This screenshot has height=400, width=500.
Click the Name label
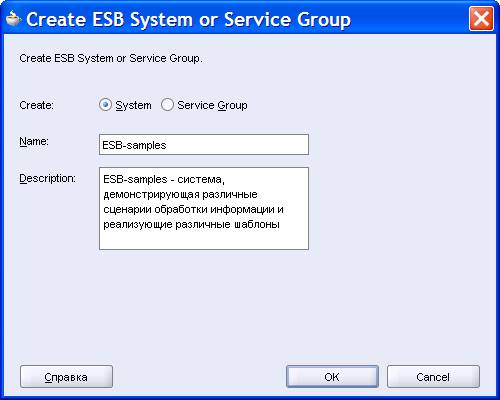point(34,142)
